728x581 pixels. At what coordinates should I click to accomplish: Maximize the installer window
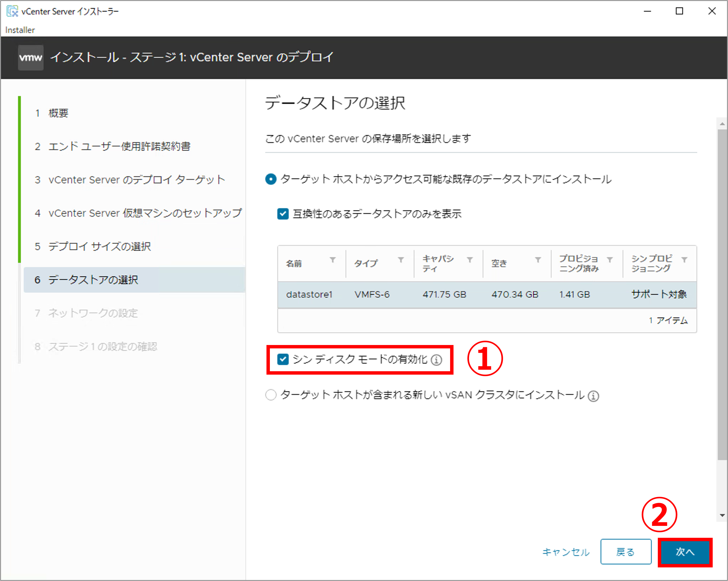coord(679,11)
